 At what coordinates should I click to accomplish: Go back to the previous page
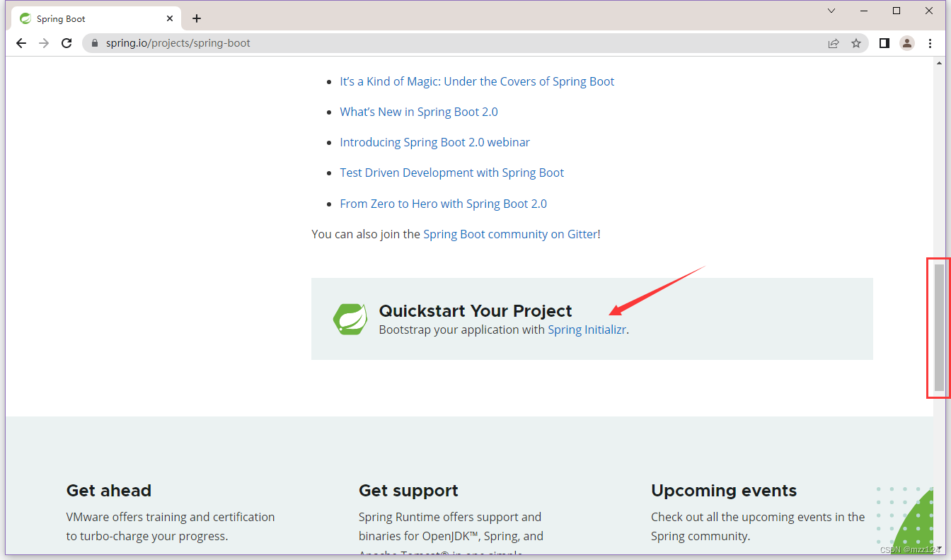pos(21,43)
